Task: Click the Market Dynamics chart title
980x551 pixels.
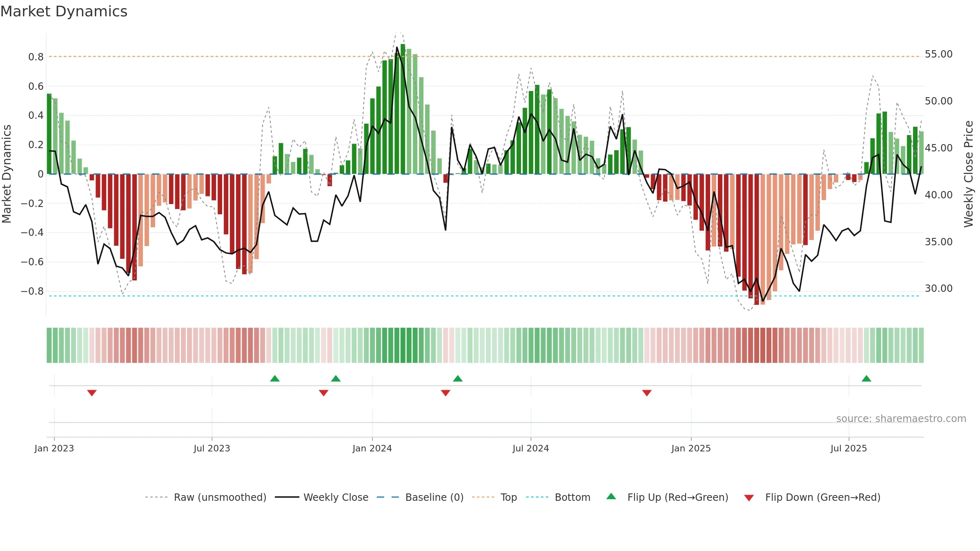Action: (x=64, y=11)
